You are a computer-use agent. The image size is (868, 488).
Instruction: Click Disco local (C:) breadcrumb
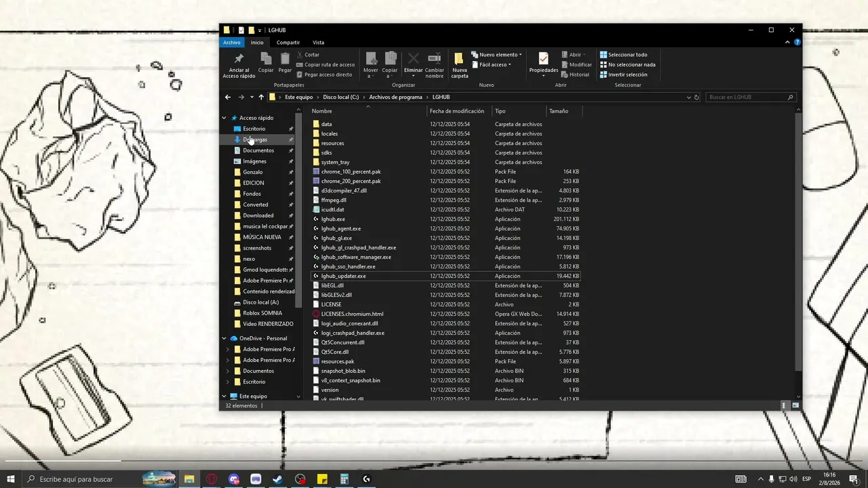340,97
